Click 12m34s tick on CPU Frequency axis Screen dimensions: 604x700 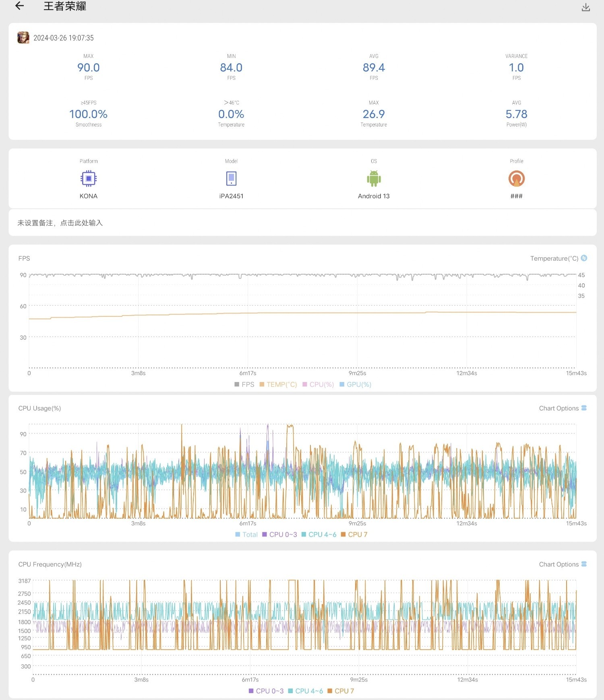click(467, 679)
